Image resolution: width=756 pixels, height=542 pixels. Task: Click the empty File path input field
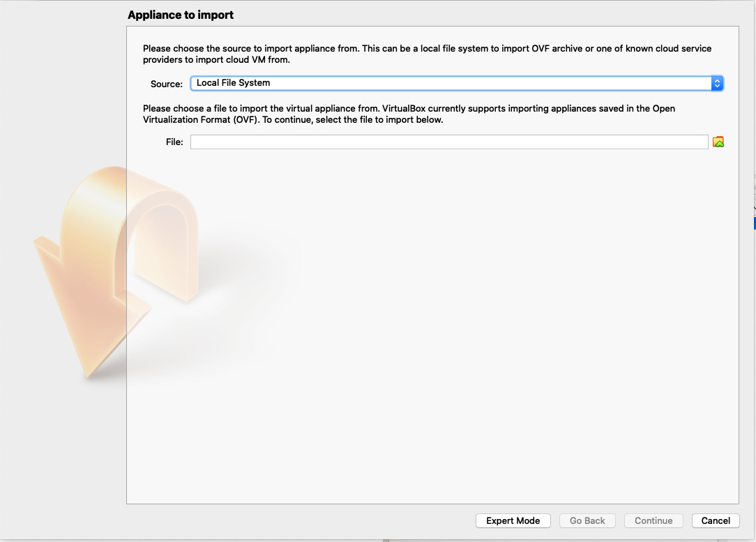pos(449,142)
